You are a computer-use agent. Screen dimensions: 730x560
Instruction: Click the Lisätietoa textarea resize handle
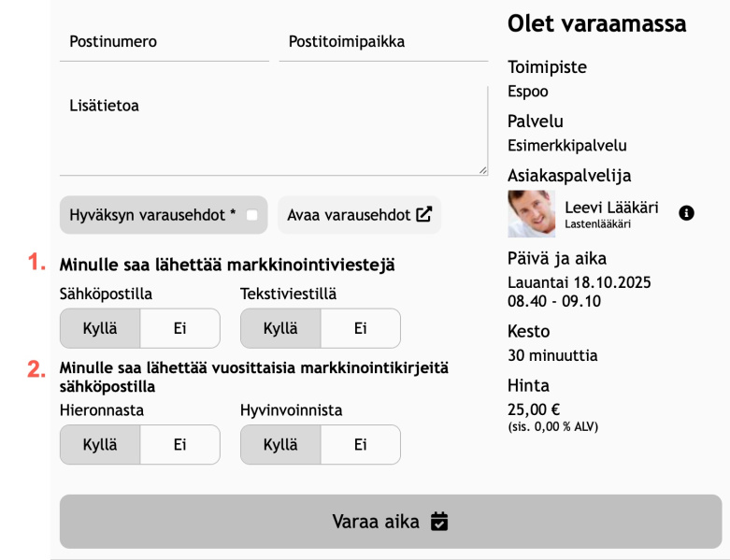tap(483, 170)
